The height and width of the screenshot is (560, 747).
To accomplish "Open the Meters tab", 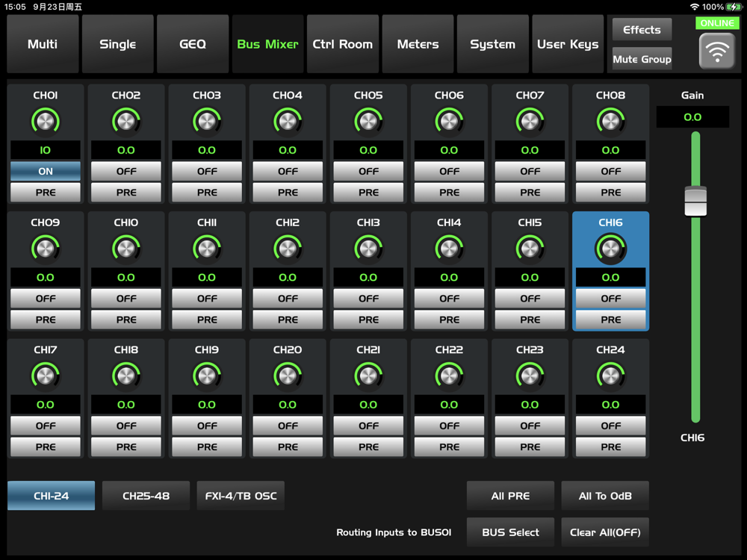I will coord(418,44).
